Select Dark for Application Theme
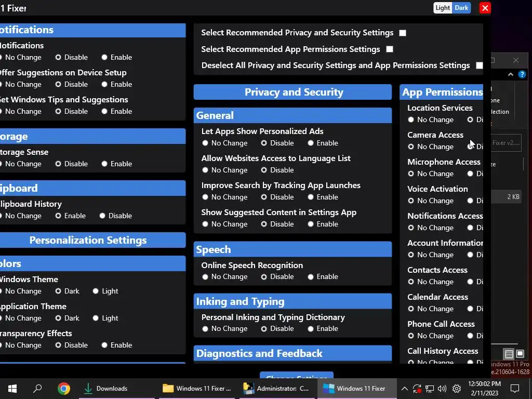This screenshot has height=399, width=532. [58, 318]
